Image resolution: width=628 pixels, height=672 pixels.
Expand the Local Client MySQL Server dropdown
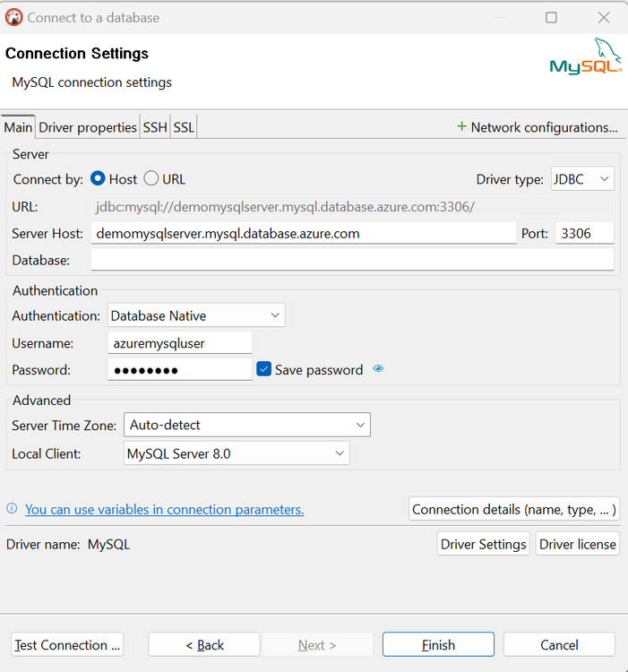click(x=237, y=453)
